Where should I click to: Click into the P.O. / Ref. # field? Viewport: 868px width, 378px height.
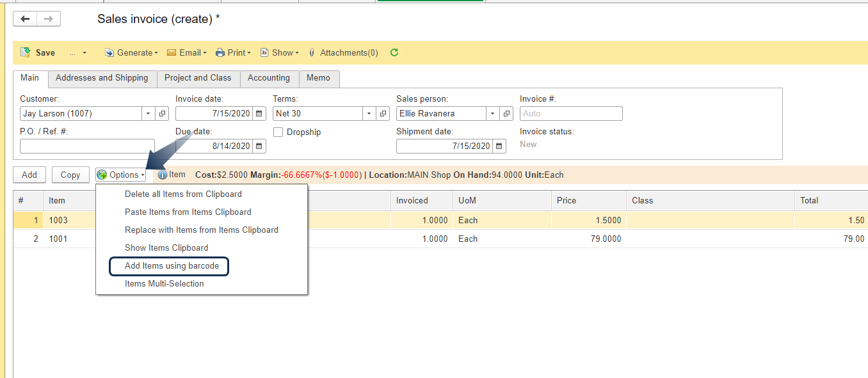click(x=87, y=146)
